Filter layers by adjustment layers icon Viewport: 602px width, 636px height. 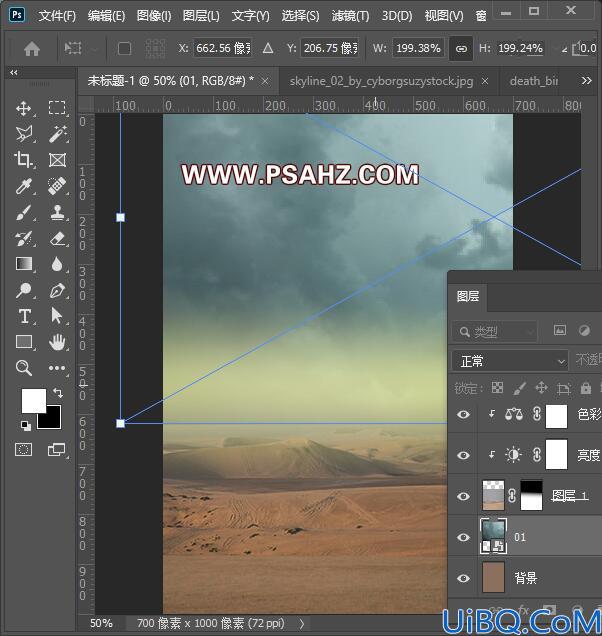point(584,331)
